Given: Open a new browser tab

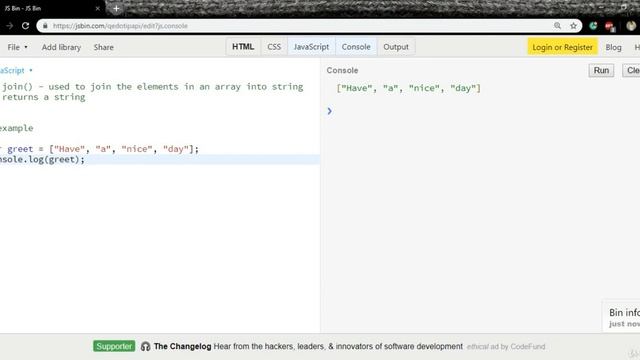Looking at the screenshot, I should click(116, 8).
